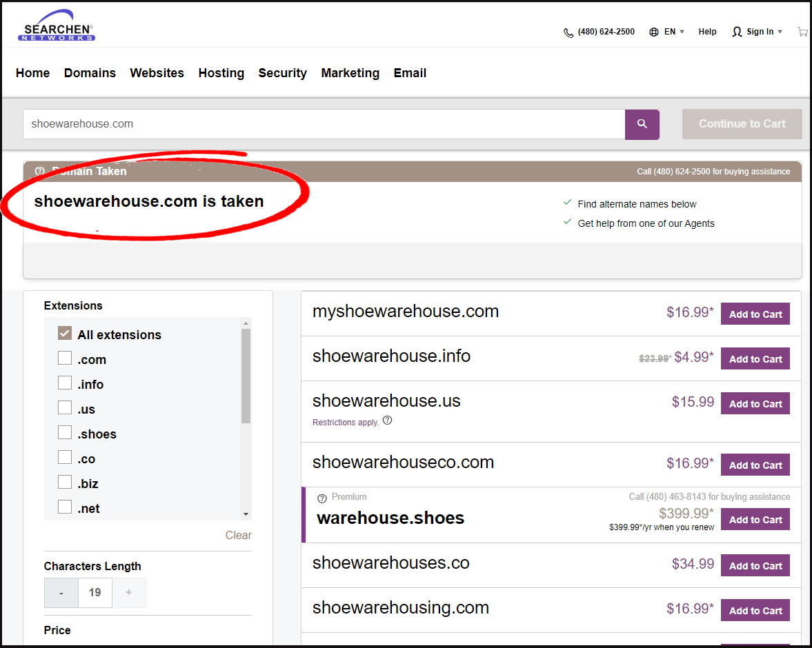Image resolution: width=812 pixels, height=648 pixels.
Task: Click the myshoewarehouse.com domain name
Action: click(406, 312)
